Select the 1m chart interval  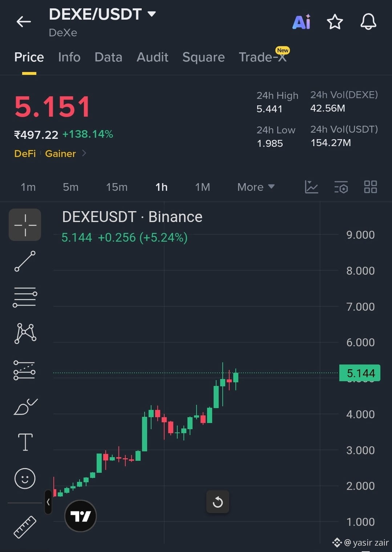point(28,187)
